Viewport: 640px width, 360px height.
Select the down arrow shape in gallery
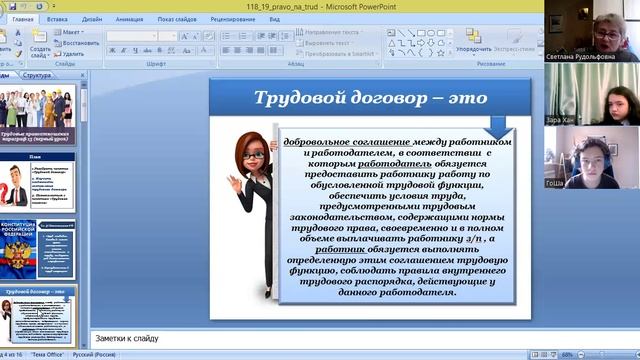click(x=431, y=43)
